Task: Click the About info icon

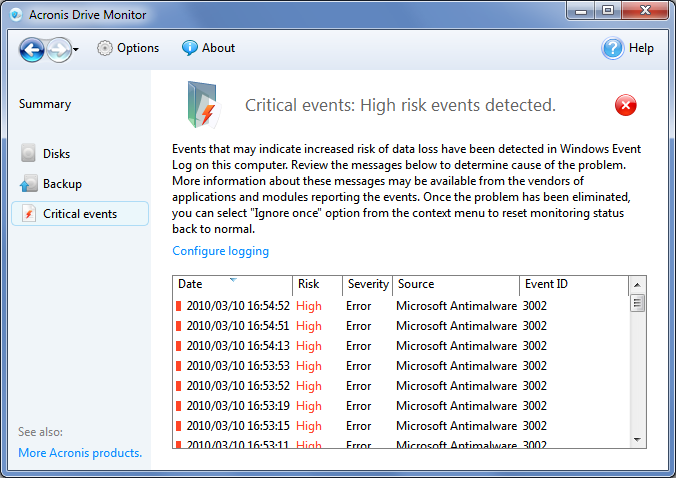Action: [x=189, y=48]
